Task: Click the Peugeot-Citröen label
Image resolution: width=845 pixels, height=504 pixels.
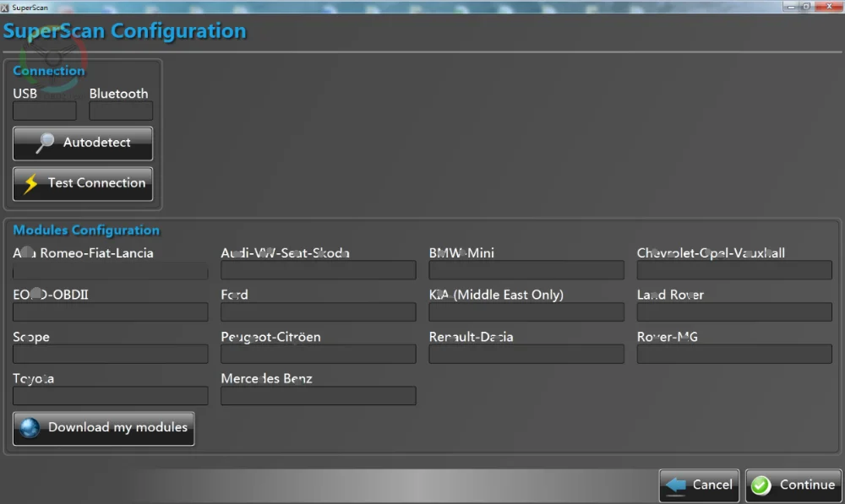Action: pyautogui.click(x=270, y=337)
